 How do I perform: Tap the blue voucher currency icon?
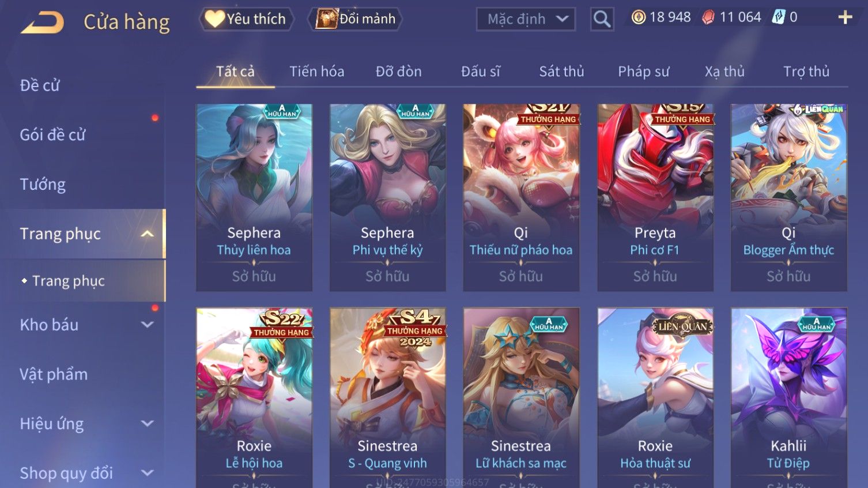click(779, 17)
